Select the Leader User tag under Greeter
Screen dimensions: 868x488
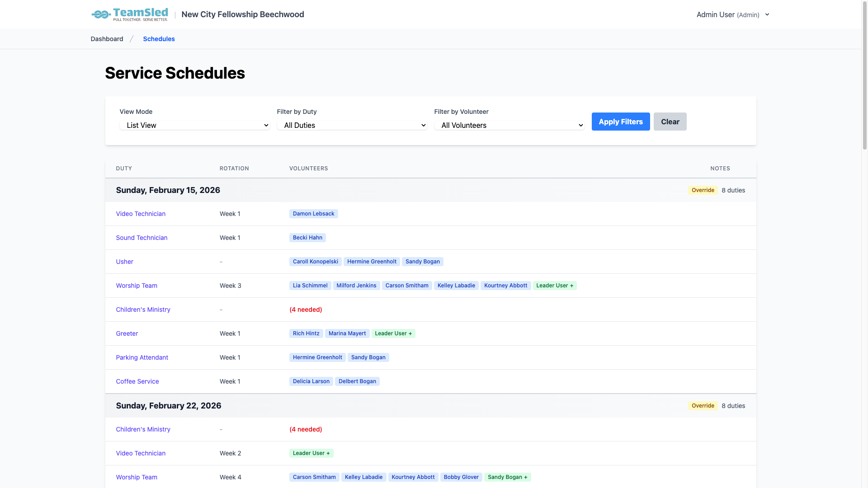393,333
